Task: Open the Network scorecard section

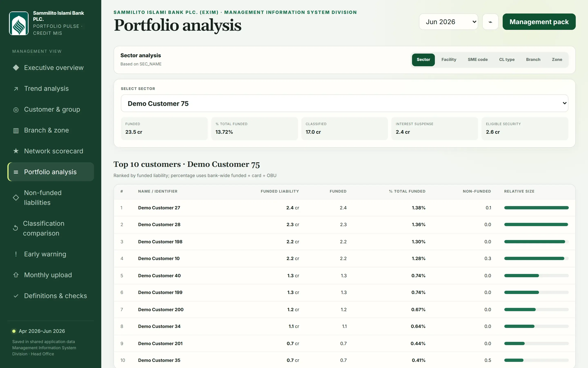Action: pyautogui.click(x=51, y=151)
